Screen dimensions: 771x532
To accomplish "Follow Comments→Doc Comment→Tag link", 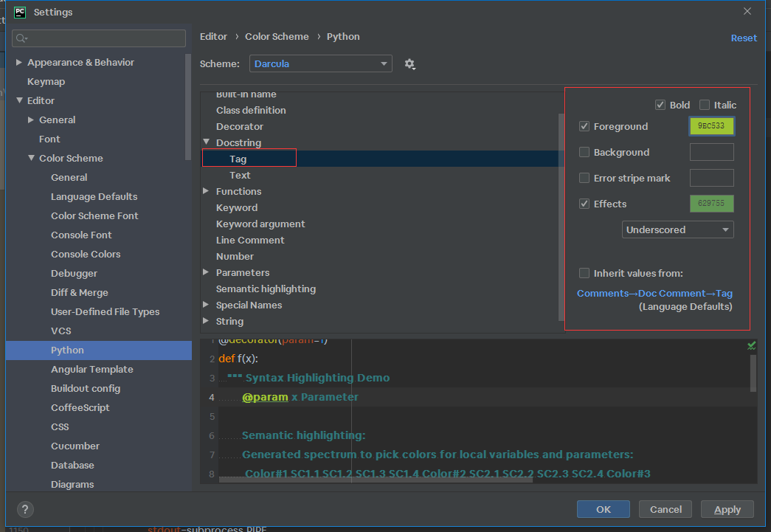I will pos(654,294).
